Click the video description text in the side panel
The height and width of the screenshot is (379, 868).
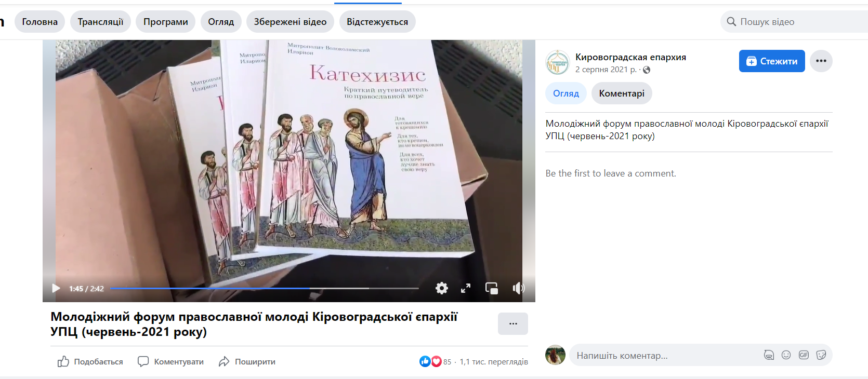[687, 130]
